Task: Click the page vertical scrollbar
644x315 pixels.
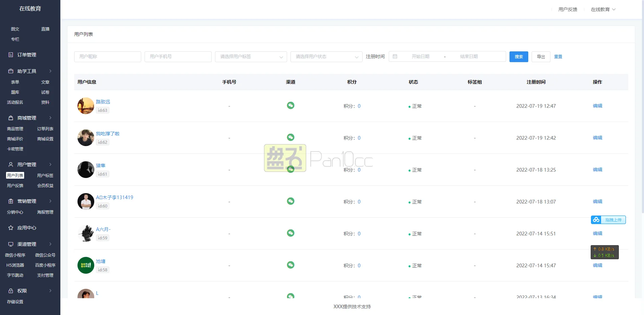Action: click(x=642, y=107)
